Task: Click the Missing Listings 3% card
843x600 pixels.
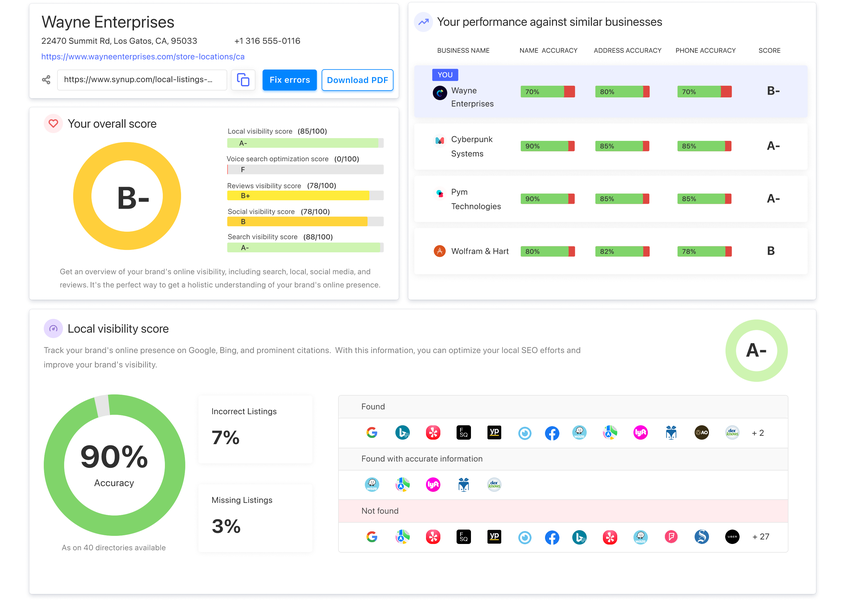Action: [x=255, y=518]
